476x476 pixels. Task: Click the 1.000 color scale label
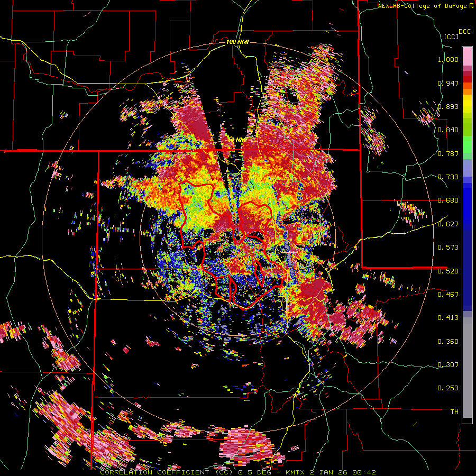coord(448,59)
